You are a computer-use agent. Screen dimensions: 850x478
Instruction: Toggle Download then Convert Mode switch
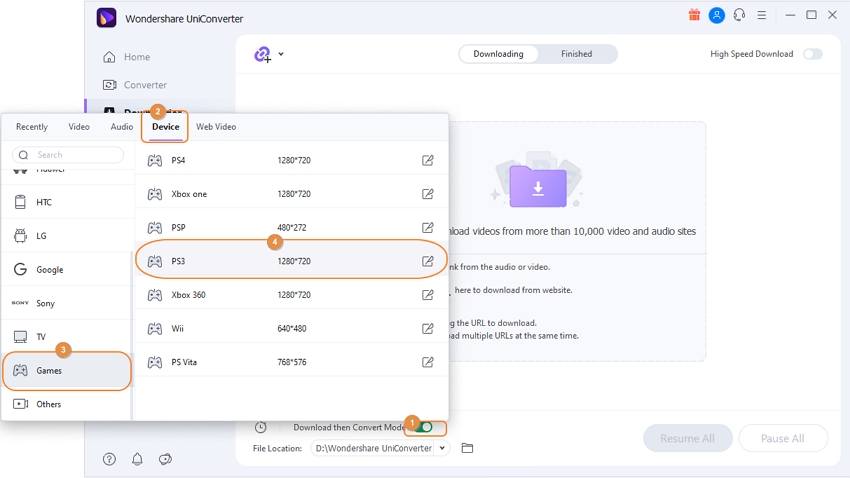point(424,427)
